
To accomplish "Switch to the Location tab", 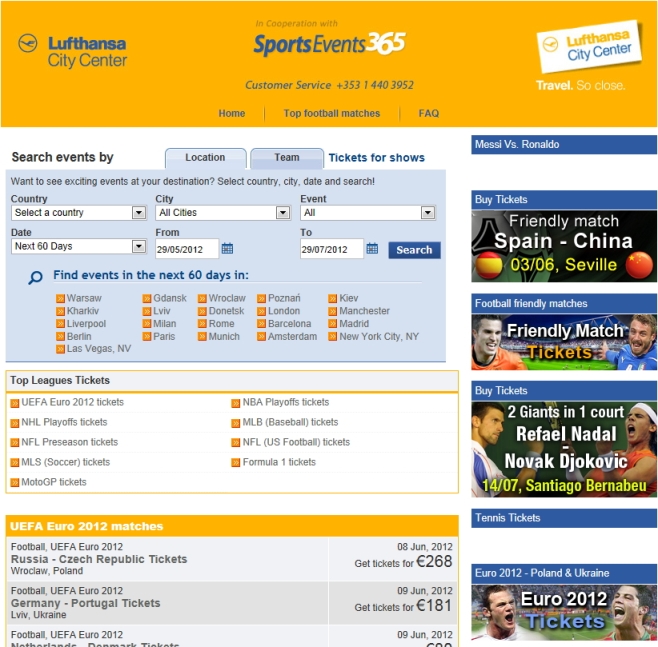I will (x=206, y=158).
